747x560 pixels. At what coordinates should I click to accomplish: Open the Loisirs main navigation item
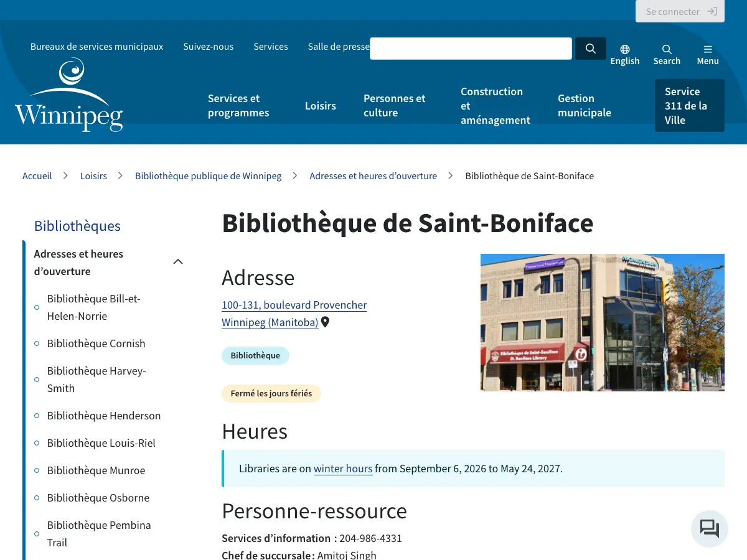pos(321,106)
